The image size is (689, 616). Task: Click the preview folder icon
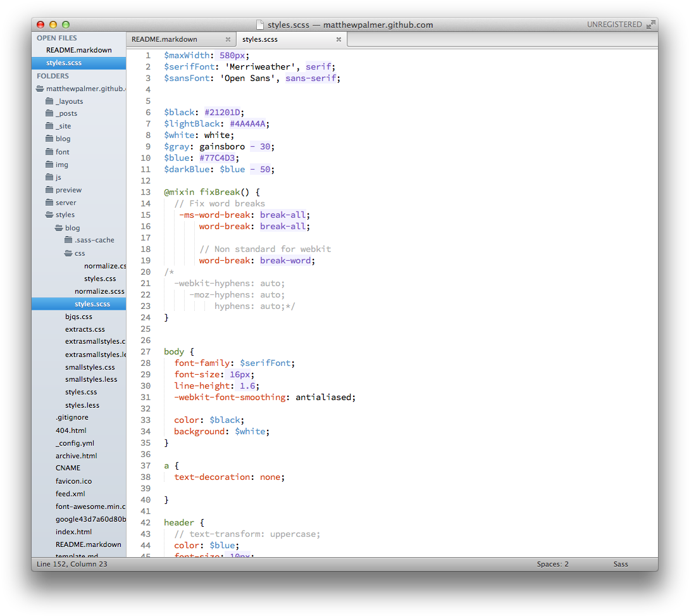[x=50, y=189]
